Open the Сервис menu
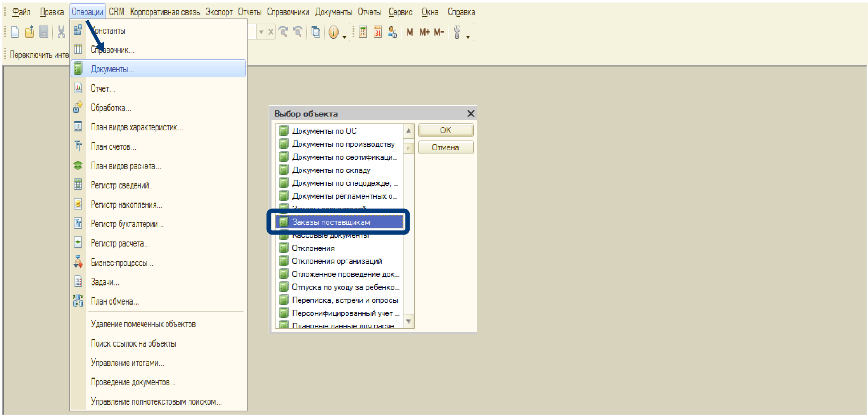Viewport: 868px width, 415px height. [x=400, y=12]
